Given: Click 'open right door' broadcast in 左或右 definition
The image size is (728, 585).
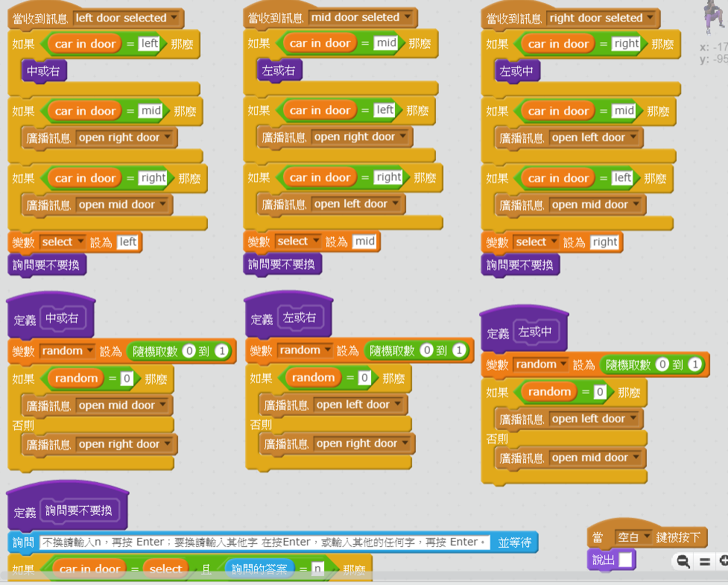Looking at the screenshot, I should [x=337, y=444].
